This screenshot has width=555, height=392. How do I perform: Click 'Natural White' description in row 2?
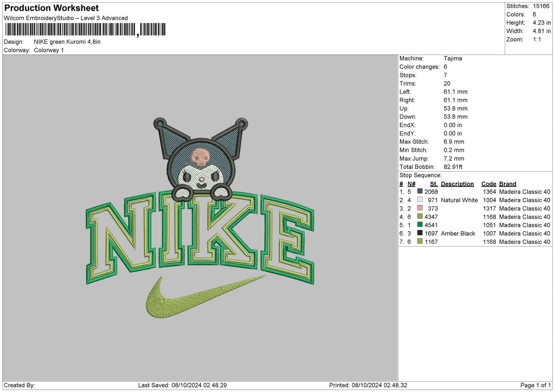(x=459, y=200)
